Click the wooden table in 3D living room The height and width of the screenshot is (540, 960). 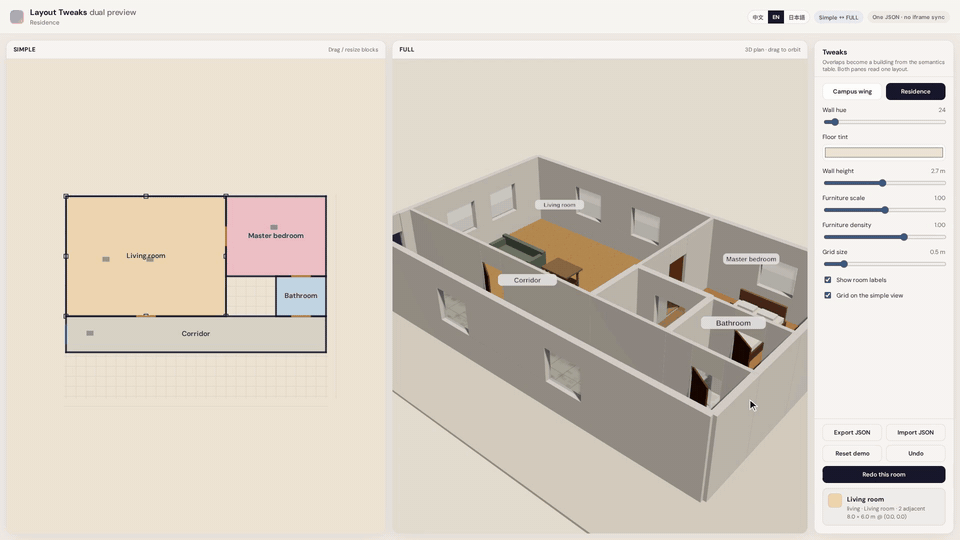[x=563, y=270]
